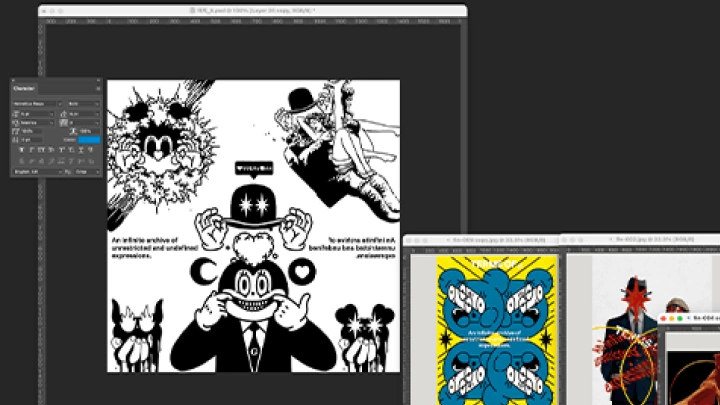
Task: Toggle Faux Bold in Character panel
Action: tap(21, 150)
